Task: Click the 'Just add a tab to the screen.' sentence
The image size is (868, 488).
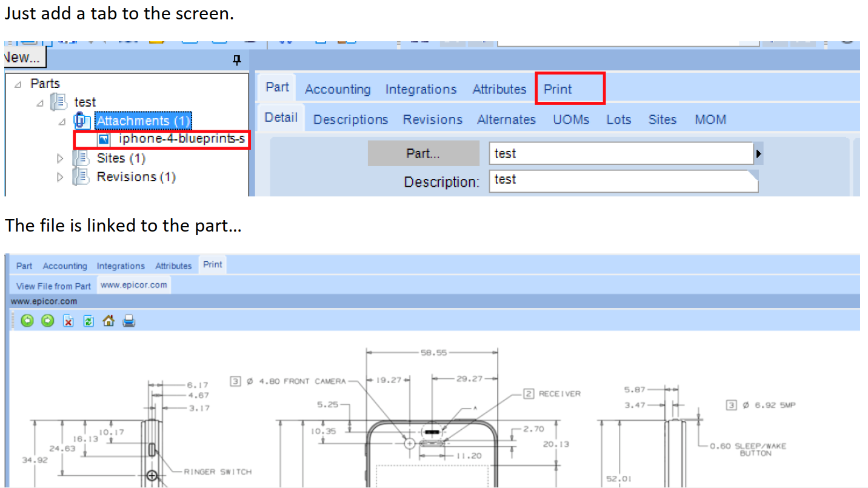Action: tap(119, 14)
